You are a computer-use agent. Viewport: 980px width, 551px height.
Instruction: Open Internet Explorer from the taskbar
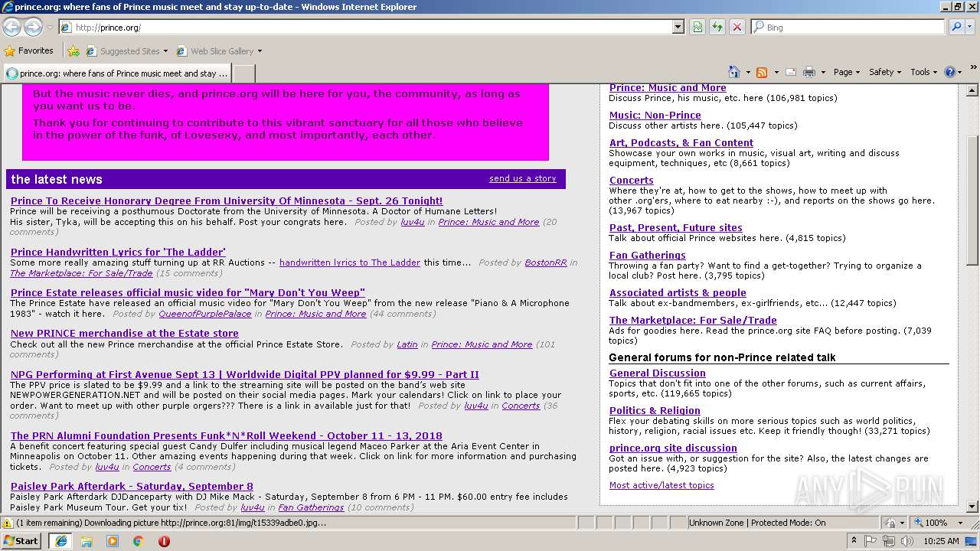(x=60, y=541)
